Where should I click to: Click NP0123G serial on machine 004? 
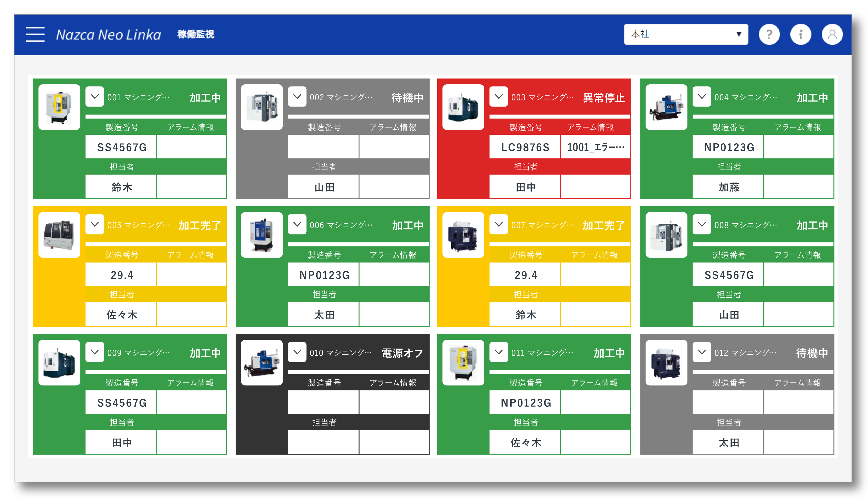click(729, 147)
